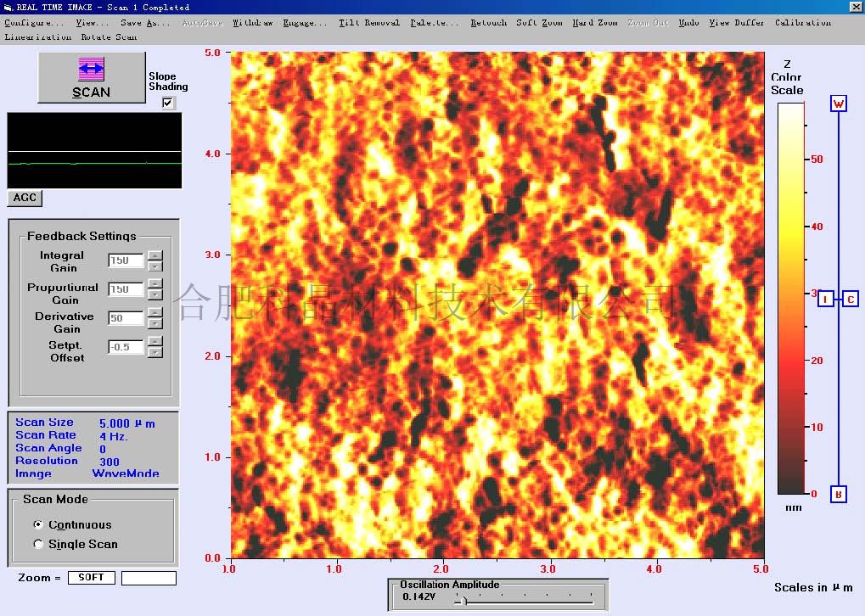Select Continuous scan mode
This screenshot has width=865, height=616.
[38, 524]
